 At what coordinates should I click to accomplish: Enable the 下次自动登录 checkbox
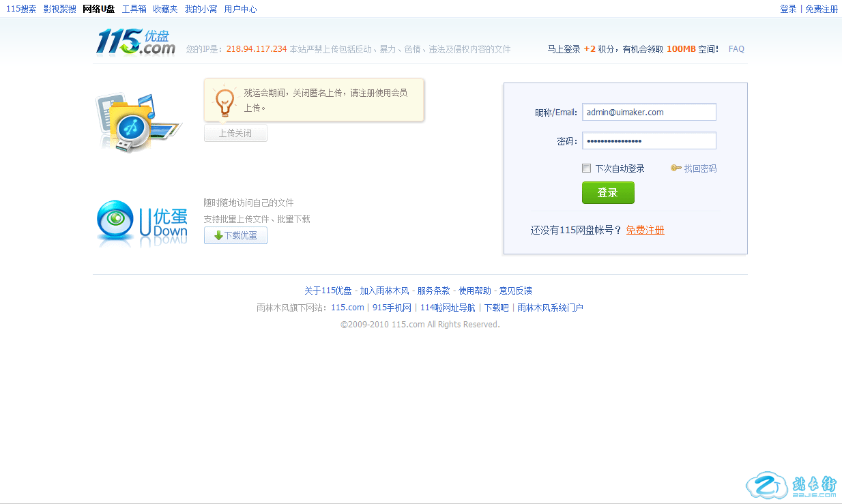(586, 168)
